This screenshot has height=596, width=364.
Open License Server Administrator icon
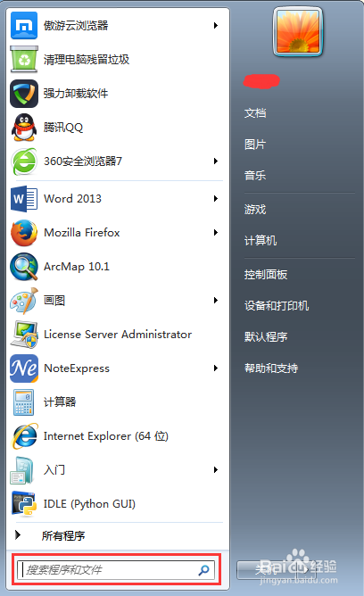(24, 334)
